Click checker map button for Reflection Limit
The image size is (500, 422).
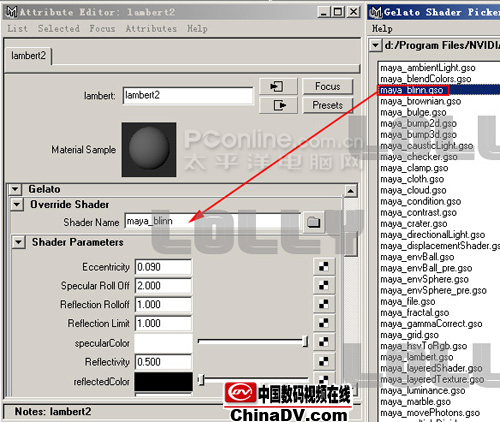point(323,323)
